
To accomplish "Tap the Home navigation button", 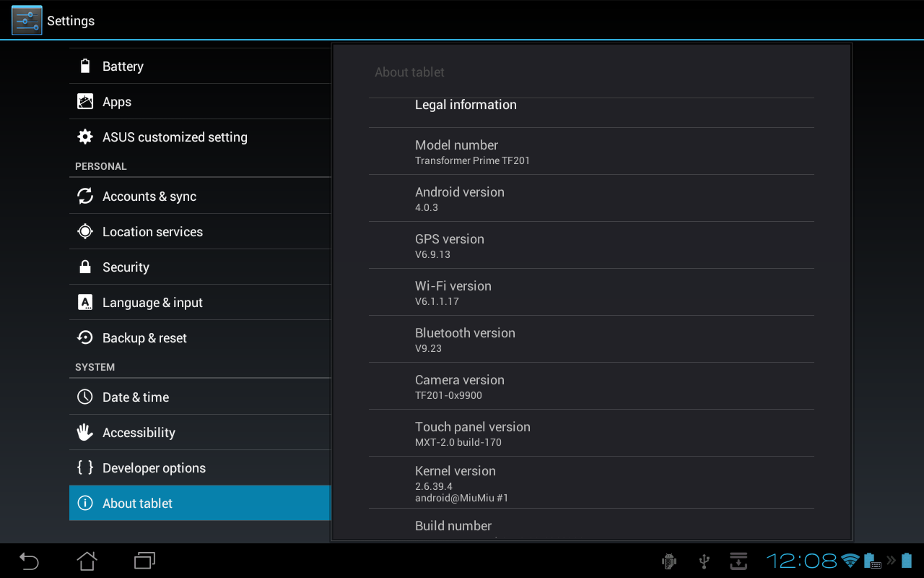I will tap(87, 561).
